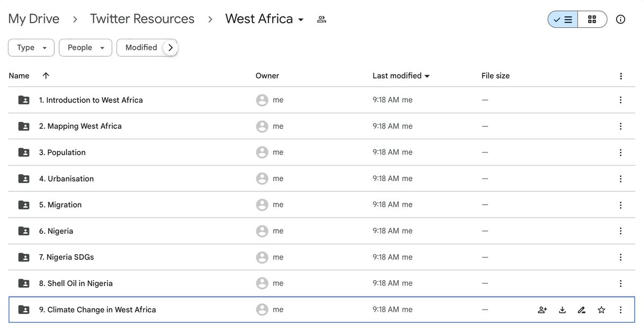Click the shared folder icon for 6. Nigeria
The image size is (644, 330).
24,231
